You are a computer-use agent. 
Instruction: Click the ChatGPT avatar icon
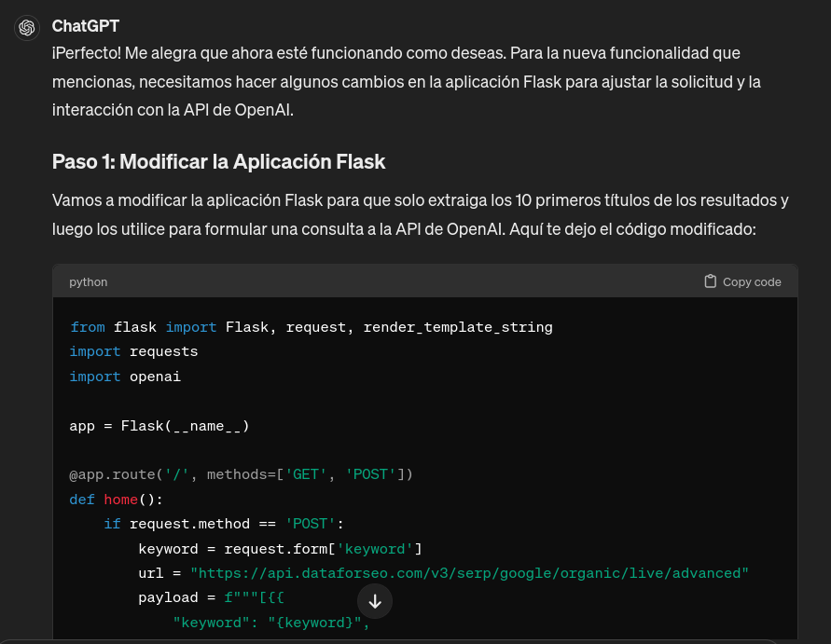click(x=27, y=27)
